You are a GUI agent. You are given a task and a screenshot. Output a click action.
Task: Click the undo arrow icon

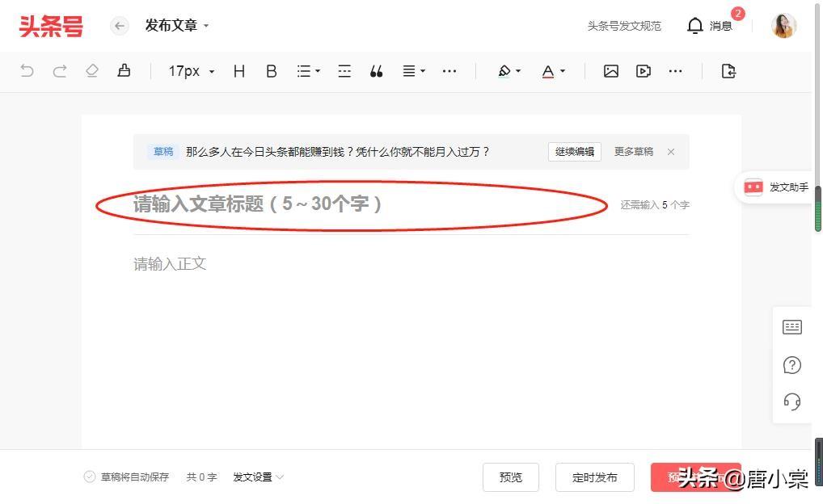[27, 71]
